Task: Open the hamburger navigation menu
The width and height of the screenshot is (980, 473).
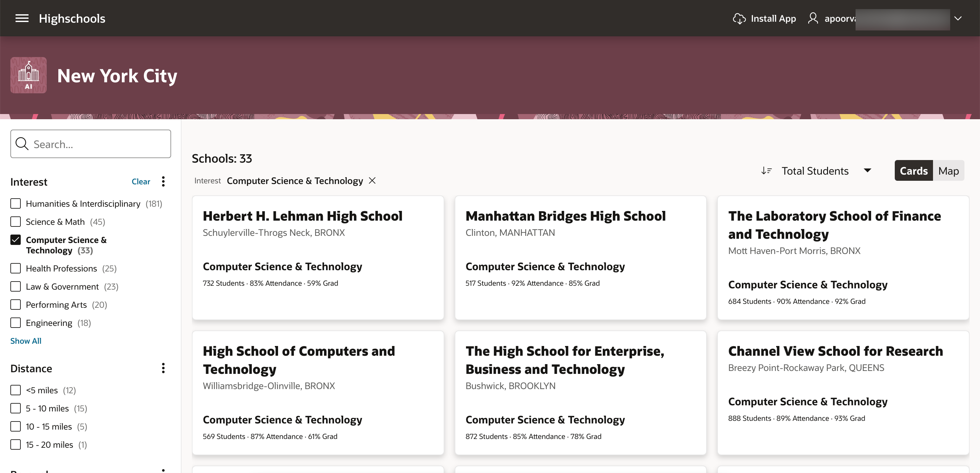Action: click(x=22, y=18)
